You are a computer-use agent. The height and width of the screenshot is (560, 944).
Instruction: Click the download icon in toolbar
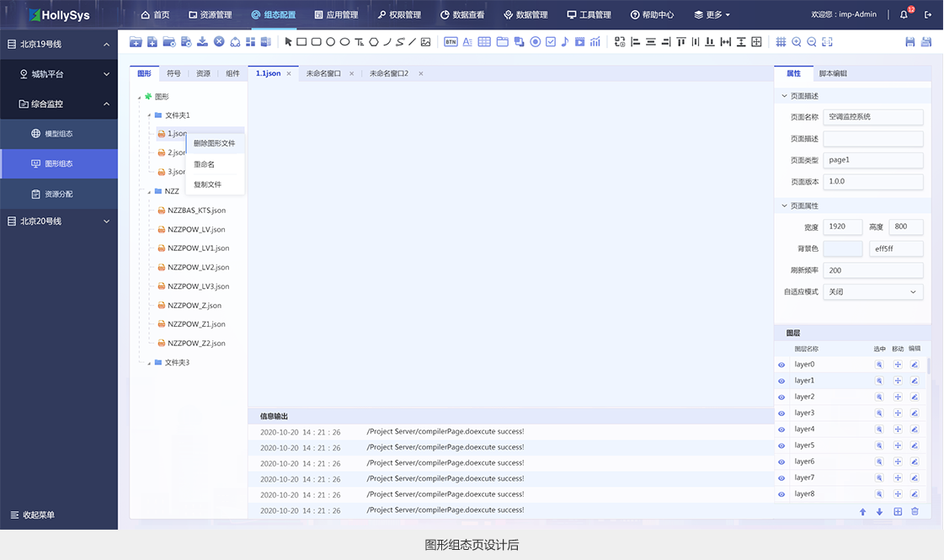pyautogui.click(x=202, y=42)
